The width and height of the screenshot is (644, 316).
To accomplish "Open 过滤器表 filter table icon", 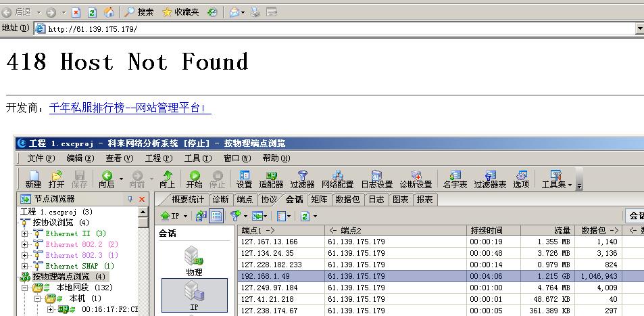I will pyautogui.click(x=491, y=180).
